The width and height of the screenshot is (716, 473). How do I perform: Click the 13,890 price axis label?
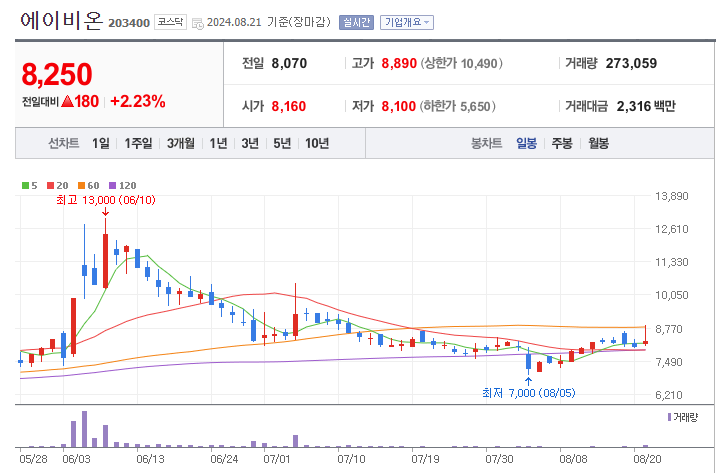click(671, 196)
